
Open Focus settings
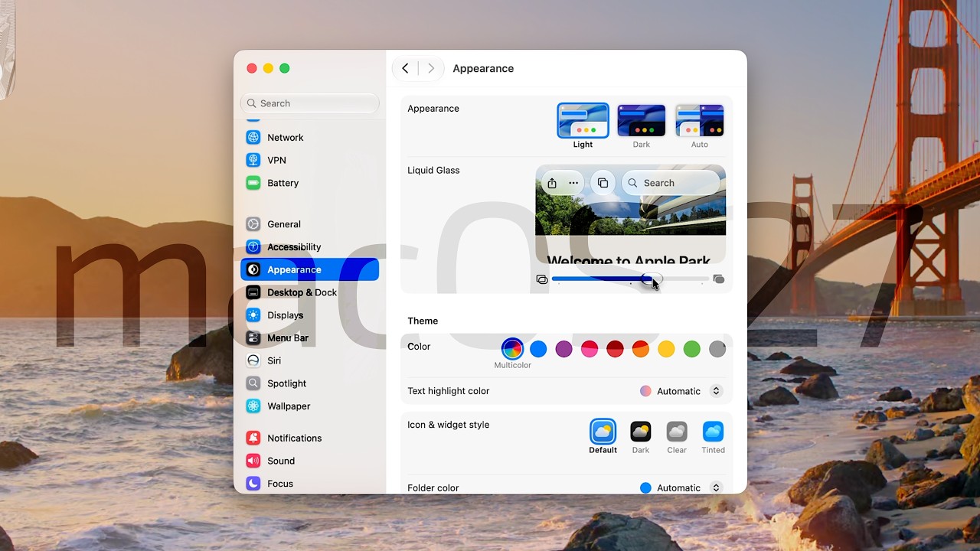309,484
